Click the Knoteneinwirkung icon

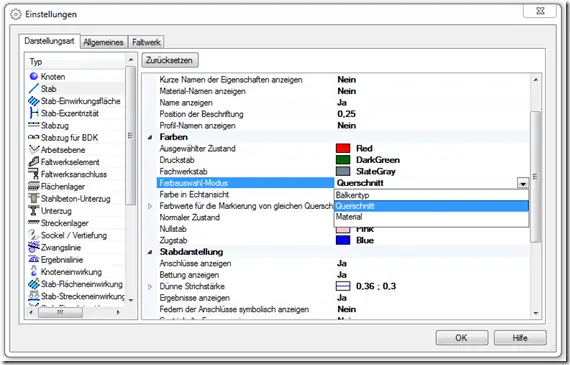[34, 272]
